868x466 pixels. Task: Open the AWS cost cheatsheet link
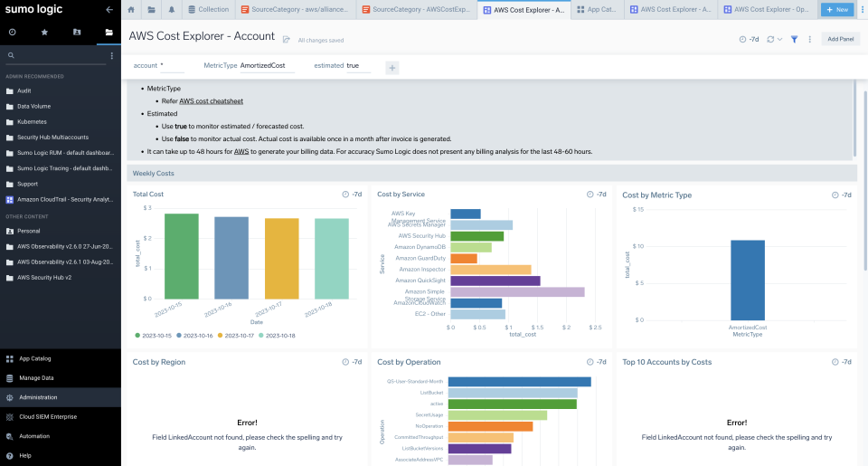click(211, 100)
